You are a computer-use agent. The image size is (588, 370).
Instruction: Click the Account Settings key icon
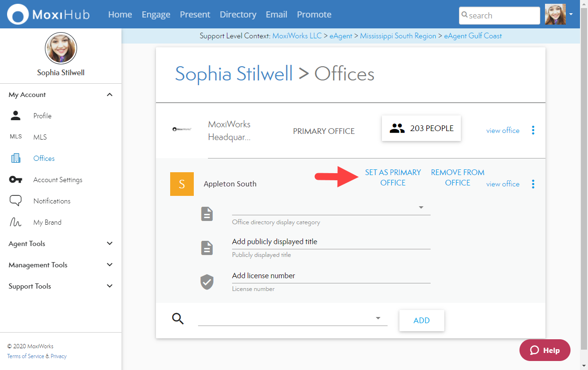(16, 180)
